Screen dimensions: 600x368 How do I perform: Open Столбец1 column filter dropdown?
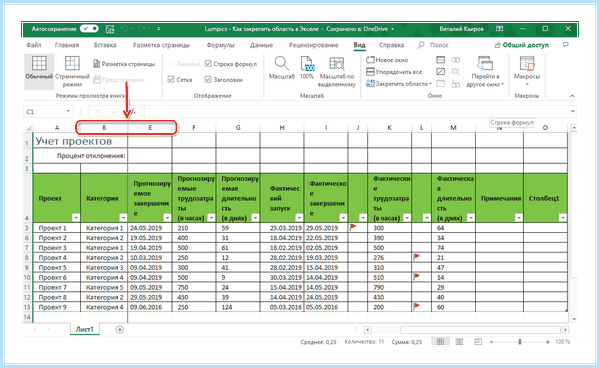pos(562,218)
